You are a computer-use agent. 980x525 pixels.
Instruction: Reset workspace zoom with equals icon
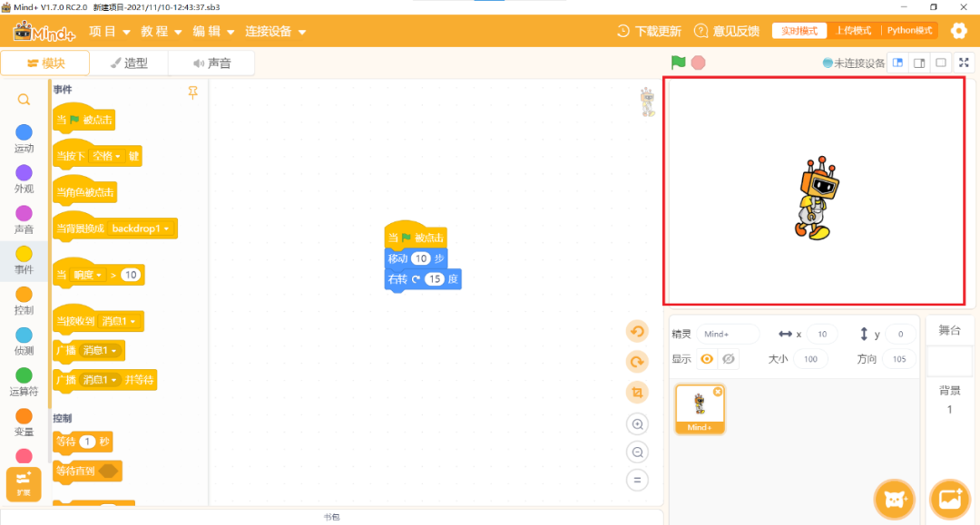pos(638,481)
